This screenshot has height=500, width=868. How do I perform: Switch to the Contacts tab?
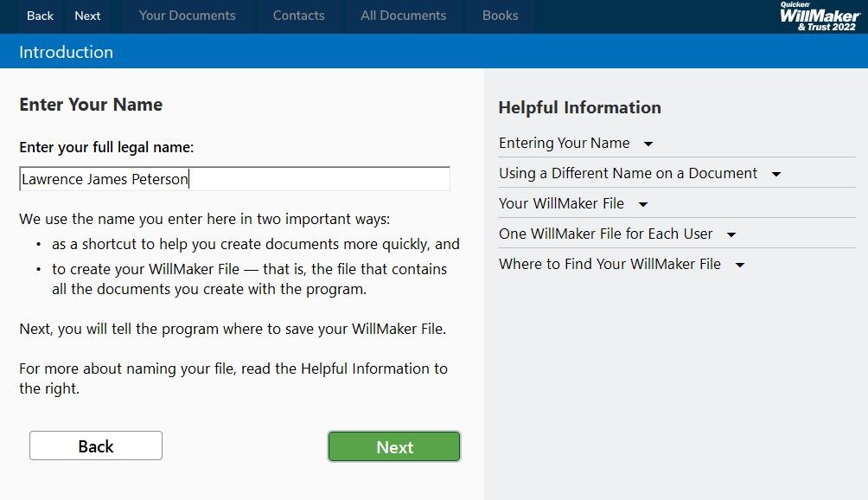pyautogui.click(x=298, y=16)
